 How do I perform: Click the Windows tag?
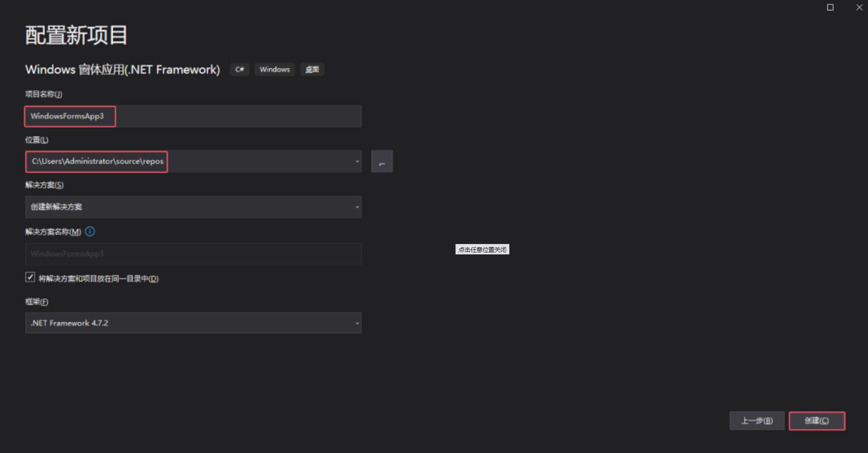275,69
